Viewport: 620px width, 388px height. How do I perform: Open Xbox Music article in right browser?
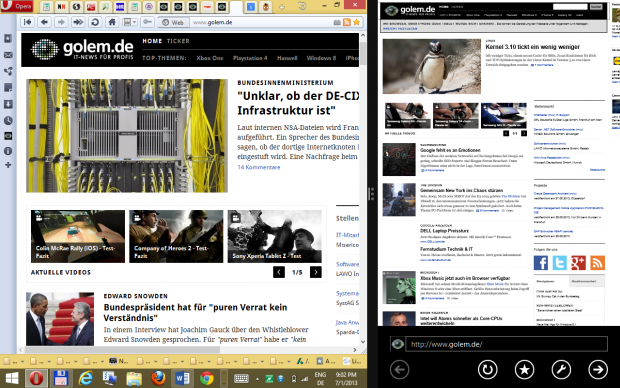click(465, 278)
